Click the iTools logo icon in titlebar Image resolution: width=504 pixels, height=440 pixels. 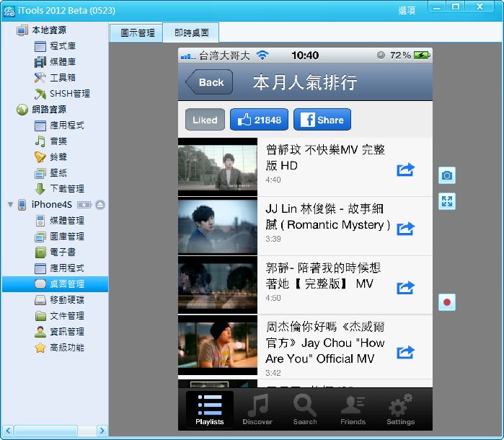pos(9,11)
